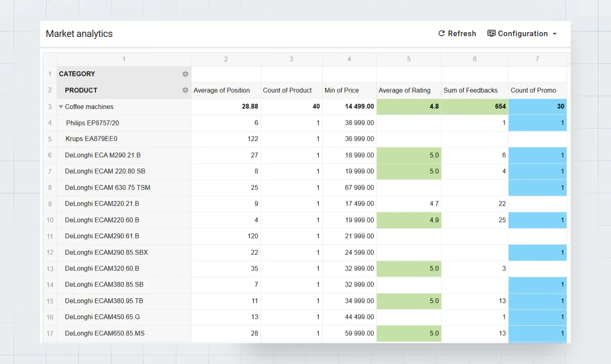
Task: Open the PRODUCT field settings gear
Action: coord(185,90)
